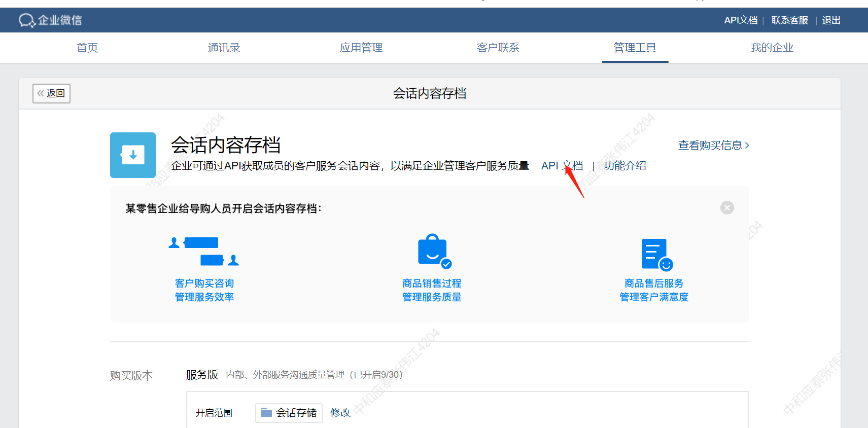Open the 功能介绍 link

point(625,166)
